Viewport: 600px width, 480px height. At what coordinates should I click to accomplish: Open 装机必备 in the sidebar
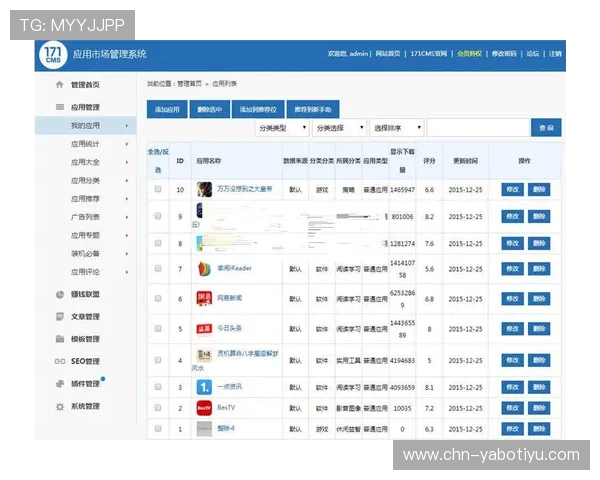85,253
